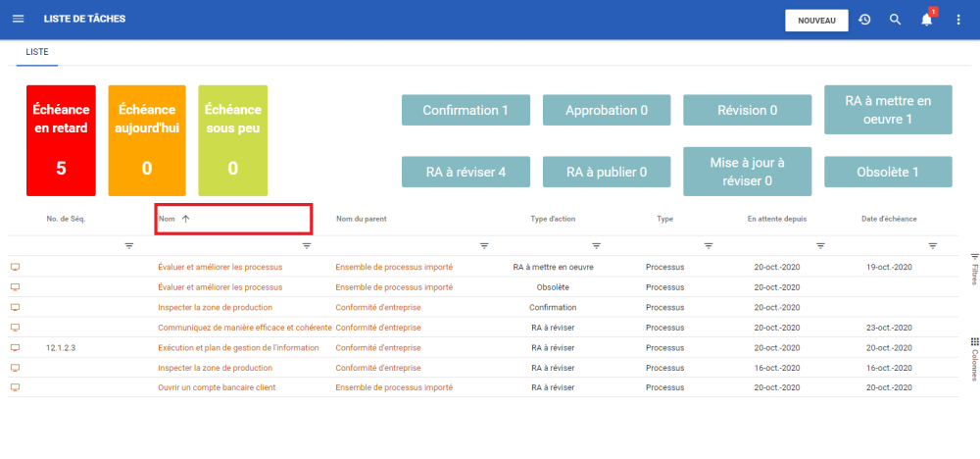This screenshot has width=980, height=459.
Task: Click the Révision 0 button
Action: (x=748, y=110)
